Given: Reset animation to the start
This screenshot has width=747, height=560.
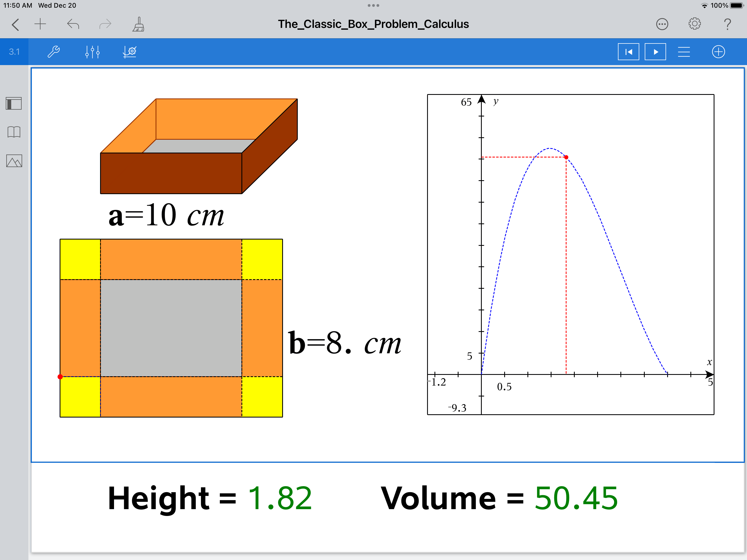Looking at the screenshot, I should click(628, 52).
